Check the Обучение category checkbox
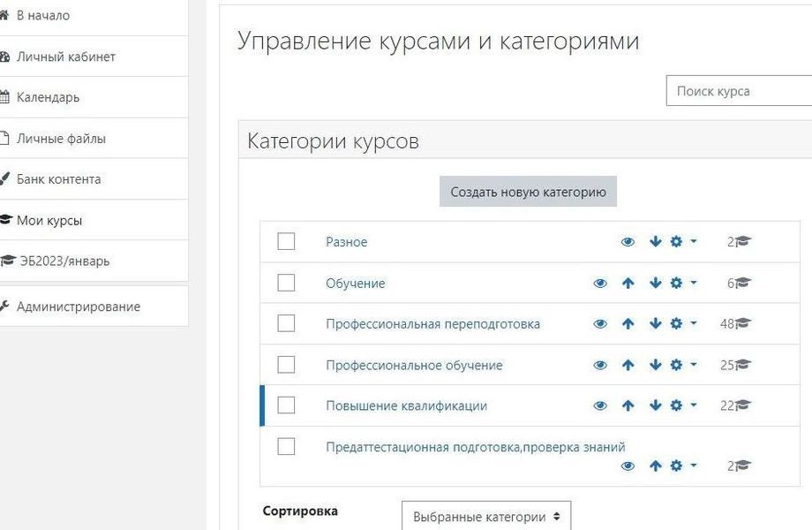This screenshot has width=812, height=530. pyautogui.click(x=286, y=283)
